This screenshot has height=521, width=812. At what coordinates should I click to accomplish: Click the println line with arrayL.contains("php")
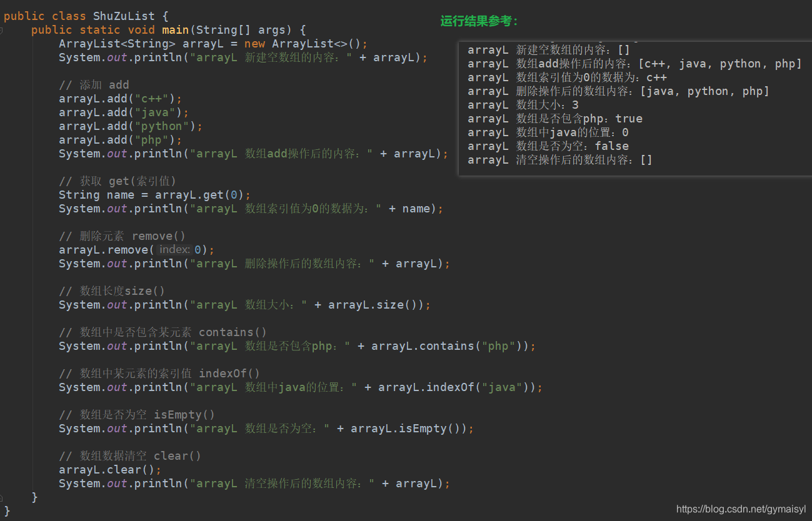pyautogui.click(x=298, y=346)
